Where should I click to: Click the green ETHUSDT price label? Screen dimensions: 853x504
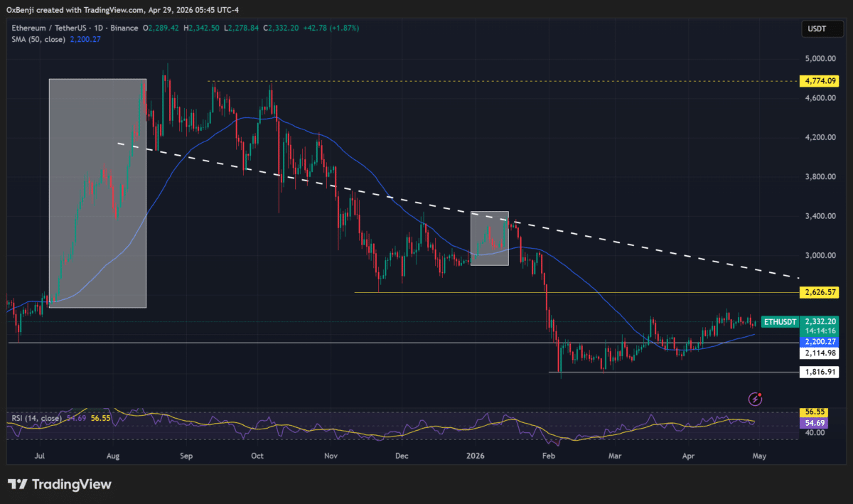779,322
